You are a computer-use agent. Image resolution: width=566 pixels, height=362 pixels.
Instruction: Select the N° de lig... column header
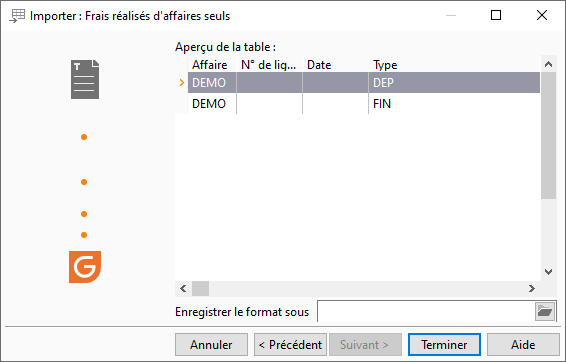269,65
